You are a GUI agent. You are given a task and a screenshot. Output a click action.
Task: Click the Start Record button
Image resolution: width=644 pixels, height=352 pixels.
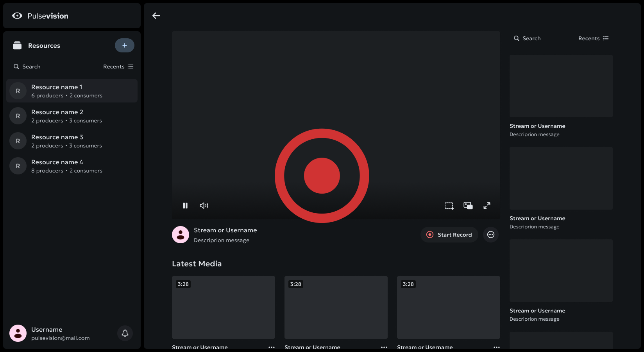(449, 235)
